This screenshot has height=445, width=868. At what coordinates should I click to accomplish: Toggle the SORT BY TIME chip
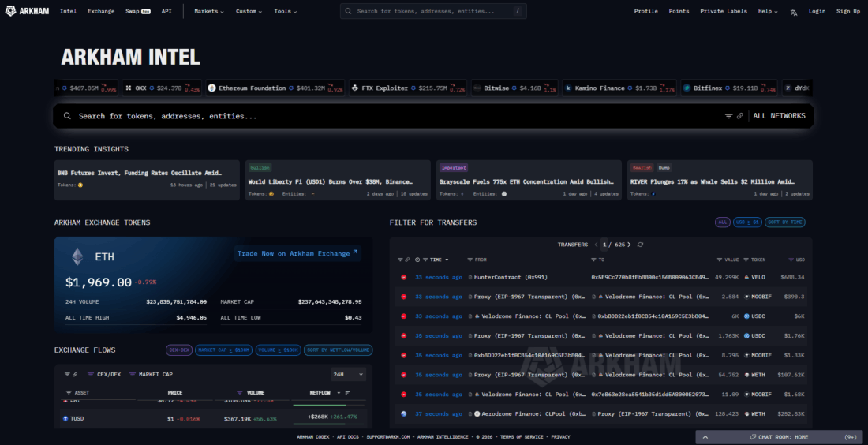point(785,222)
